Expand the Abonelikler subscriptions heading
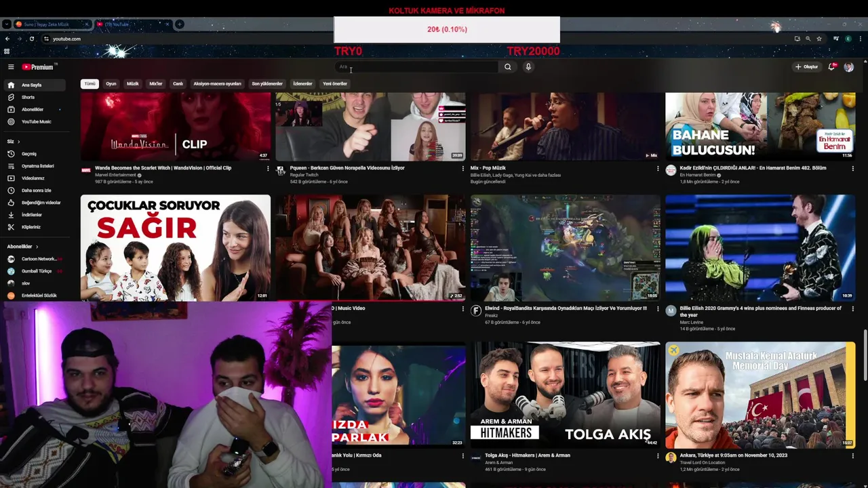 [x=22, y=247]
